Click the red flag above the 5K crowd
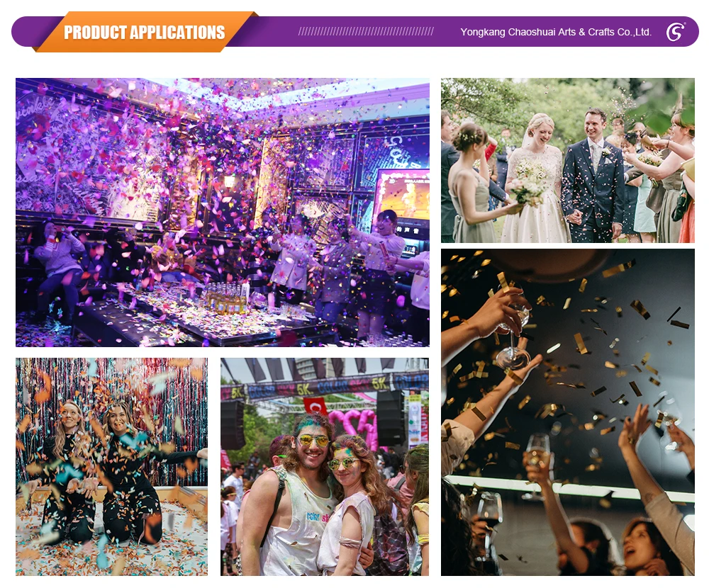This screenshot has width=709, height=588. click(x=316, y=407)
